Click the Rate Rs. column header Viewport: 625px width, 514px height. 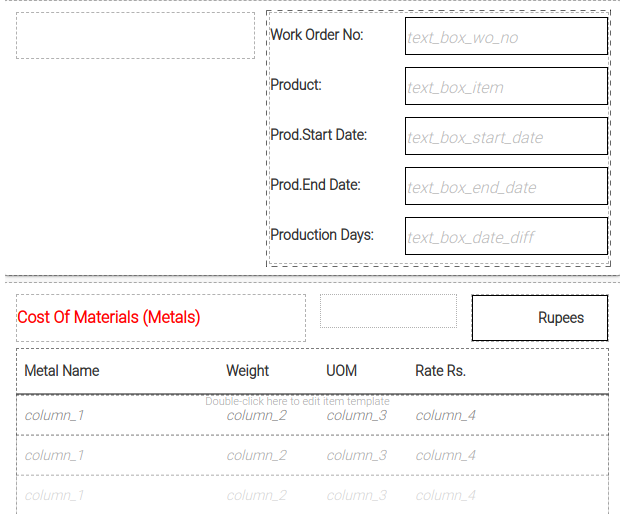pos(440,371)
